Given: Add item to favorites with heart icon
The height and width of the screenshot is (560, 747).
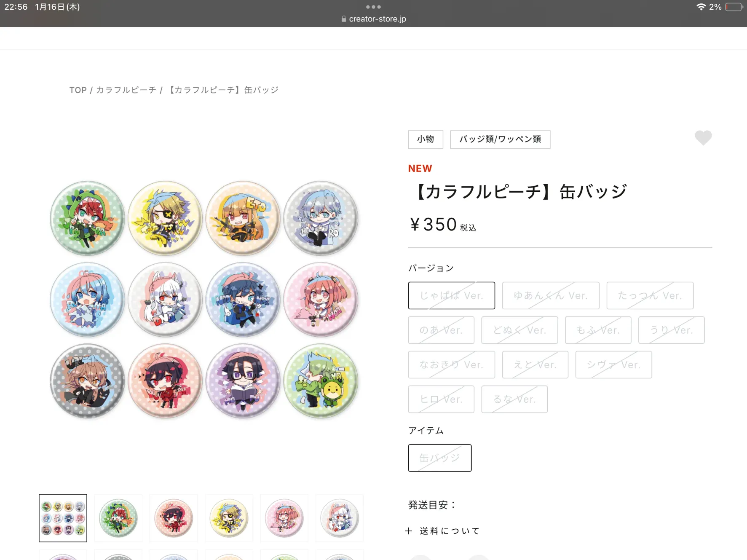Looking at the screenshot, I should 703,138.
